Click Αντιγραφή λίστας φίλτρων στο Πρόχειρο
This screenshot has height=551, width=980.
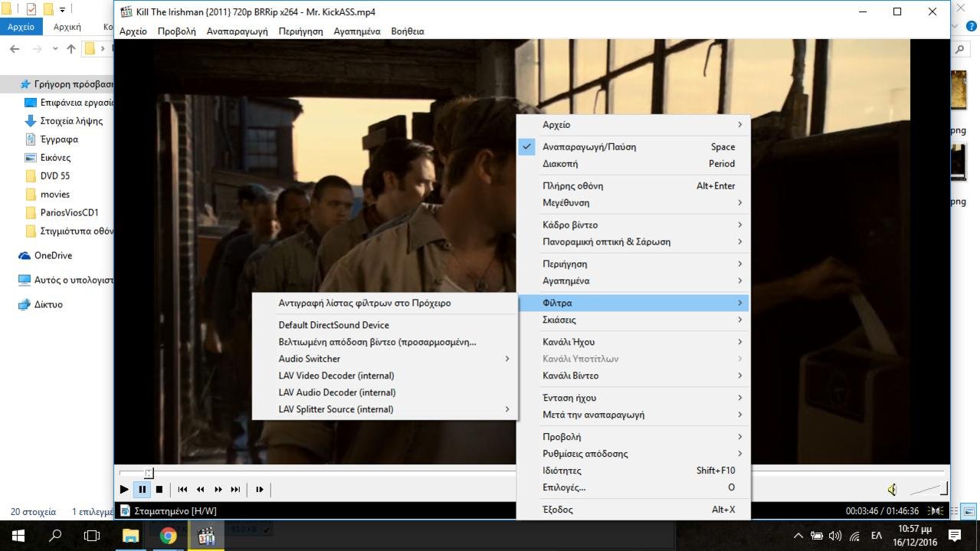pyautogui.click(x=364, y=303)
